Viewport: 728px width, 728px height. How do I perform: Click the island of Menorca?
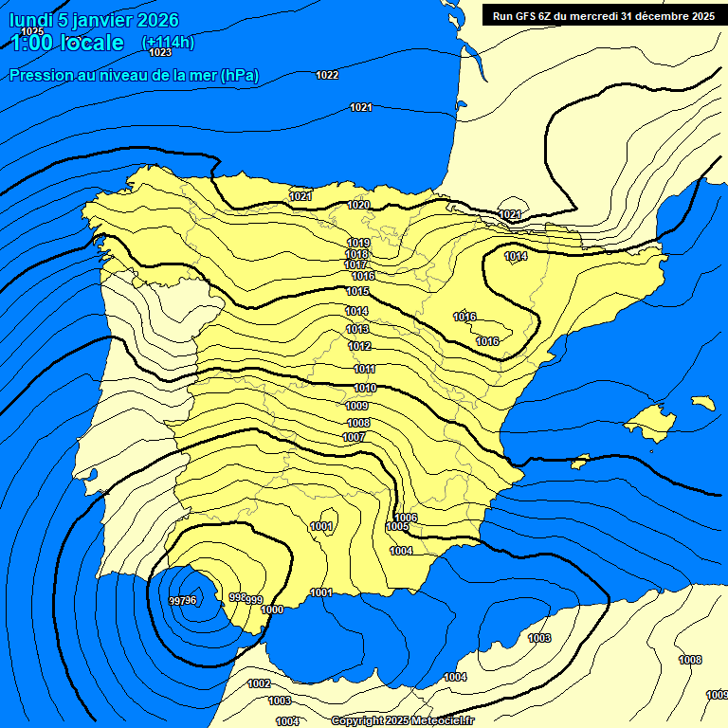click(703, 403)
